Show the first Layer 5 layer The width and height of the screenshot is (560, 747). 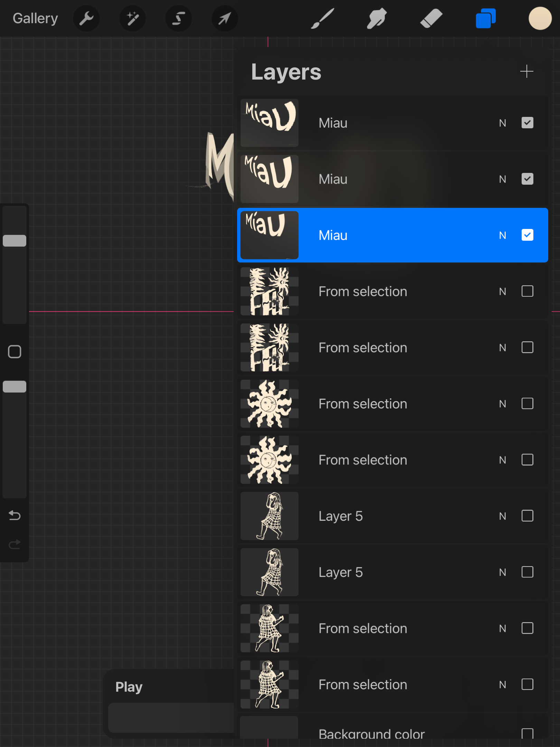click(527, 516)
